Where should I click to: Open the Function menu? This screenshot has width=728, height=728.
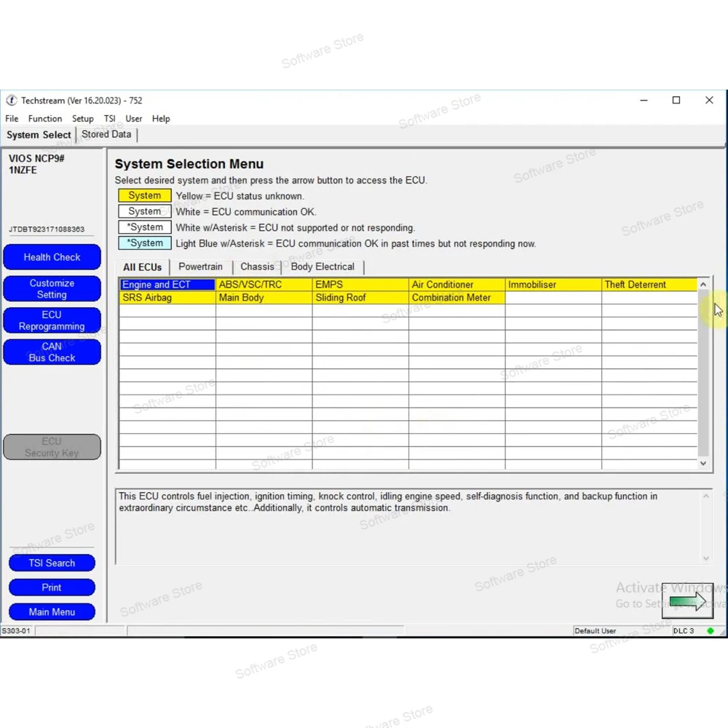45,119
